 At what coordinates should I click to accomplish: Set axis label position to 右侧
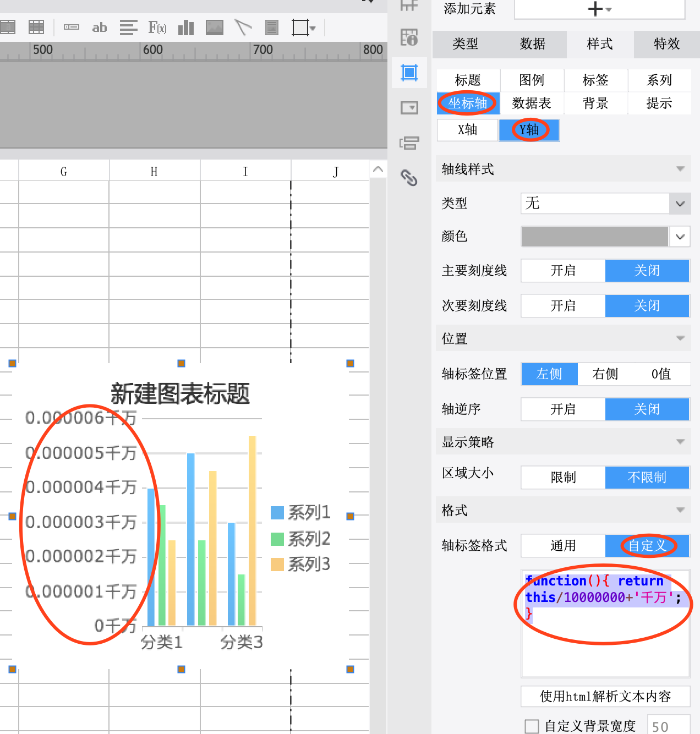click(606, 374)
